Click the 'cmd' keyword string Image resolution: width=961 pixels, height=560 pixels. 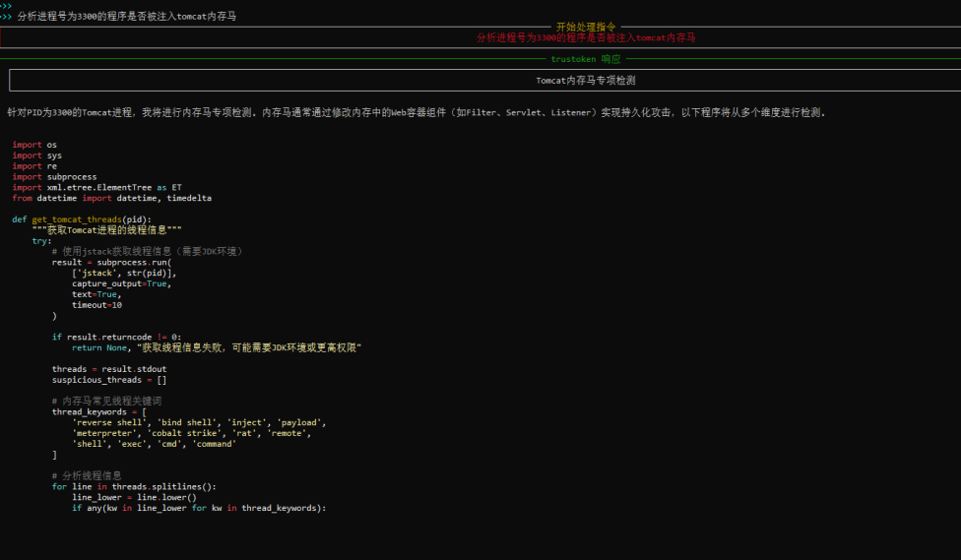click(169, 444)
